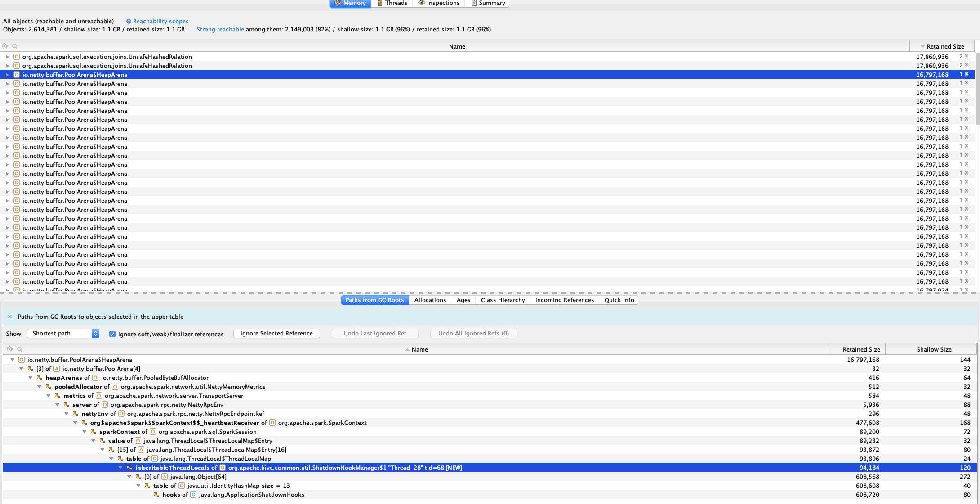Open lower table settings gear icon
The height and width of the screenshot is (504, 980).
click(9, 349)
